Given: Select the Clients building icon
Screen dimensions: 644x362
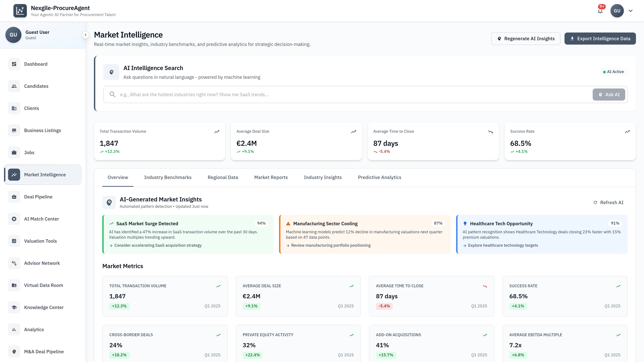Looking at the screenshot, I should [x=14, y=108].
